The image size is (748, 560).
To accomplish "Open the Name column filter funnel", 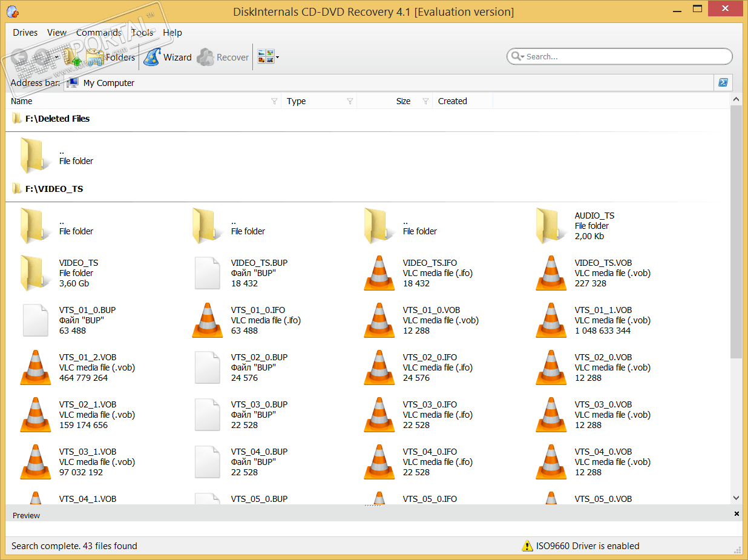I will pos(274,101).
